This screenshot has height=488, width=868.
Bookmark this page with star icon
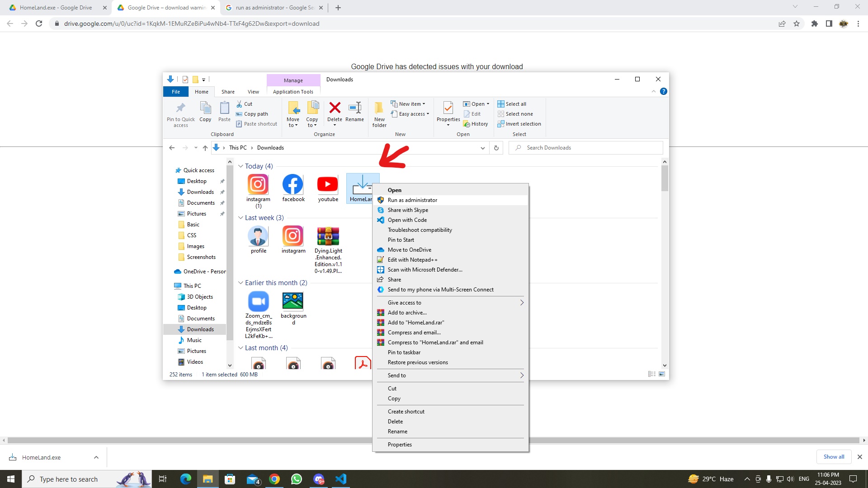pyautogui.click(x=797, y=23)
